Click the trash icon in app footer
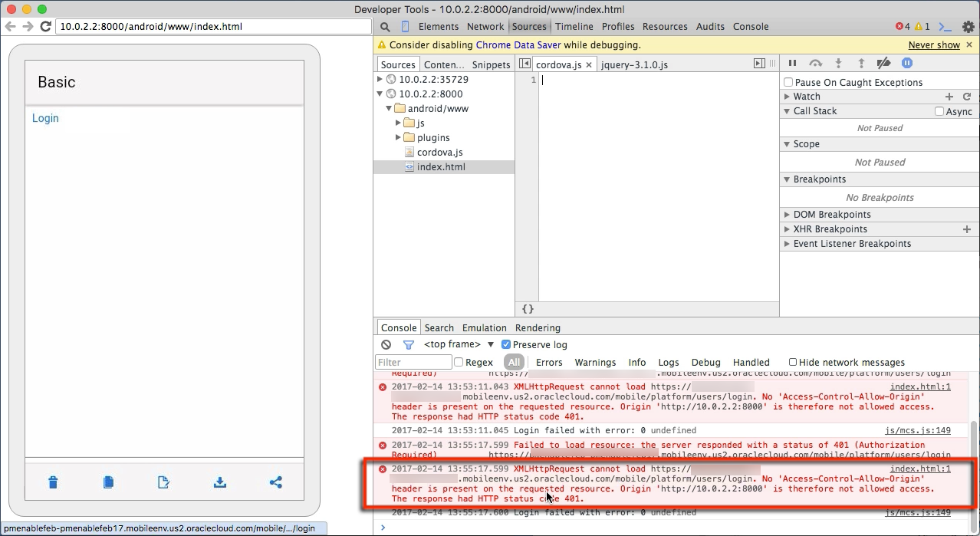This screenshot has width=980, height=536. 53,482
